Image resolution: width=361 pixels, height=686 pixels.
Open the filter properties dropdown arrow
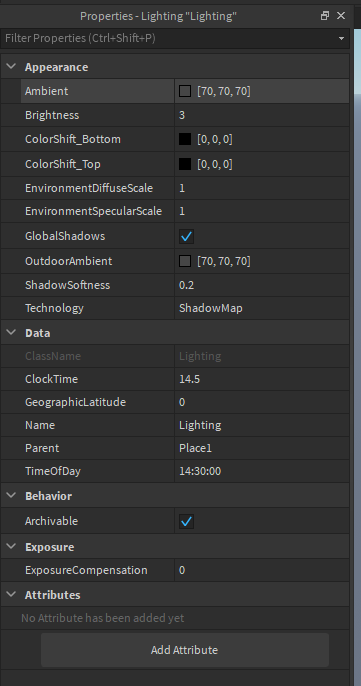click(341, 39)
